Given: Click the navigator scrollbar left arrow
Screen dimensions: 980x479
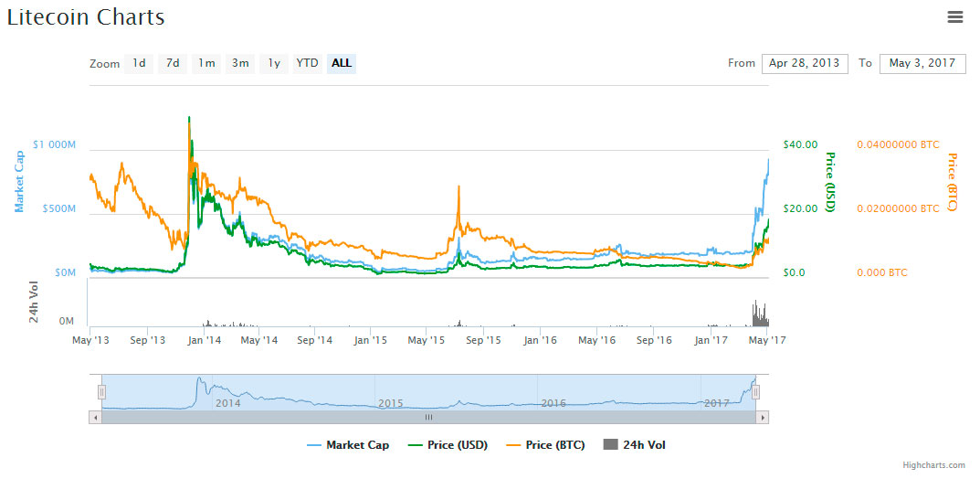Looking at the screenshot, I should click(x=95, y=417).
